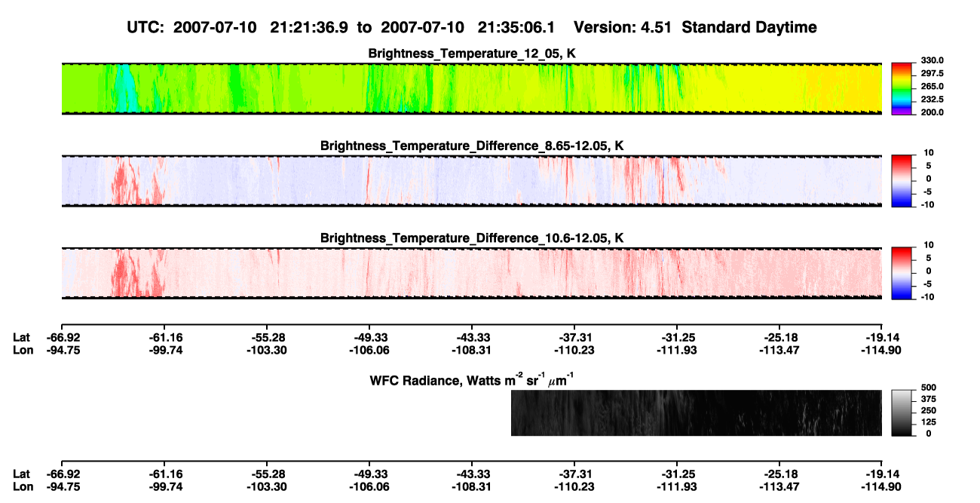980x503 pixels.
Task: Click the upper axis Lat label
Action: 22,337
